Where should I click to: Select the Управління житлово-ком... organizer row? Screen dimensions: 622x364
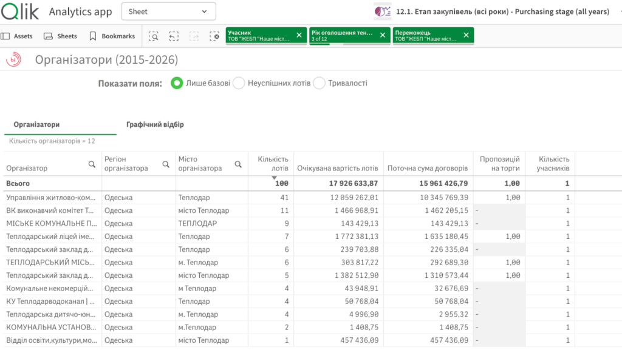50,197
